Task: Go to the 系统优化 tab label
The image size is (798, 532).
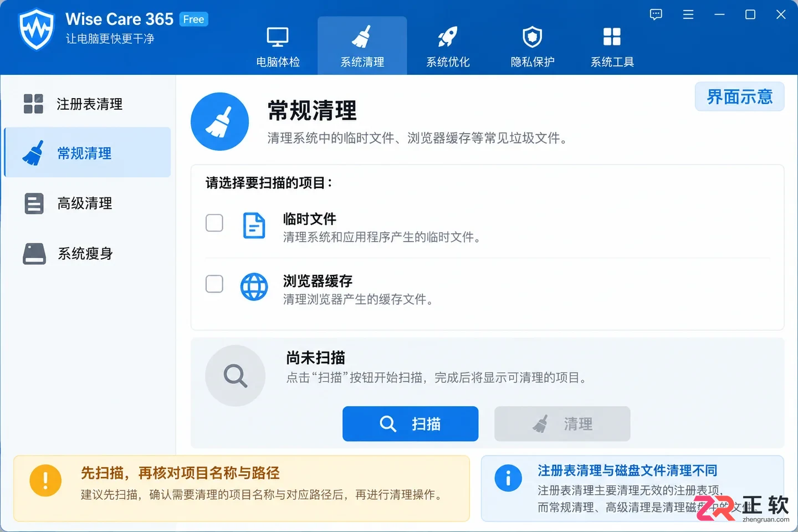Action: coord(448,62)
